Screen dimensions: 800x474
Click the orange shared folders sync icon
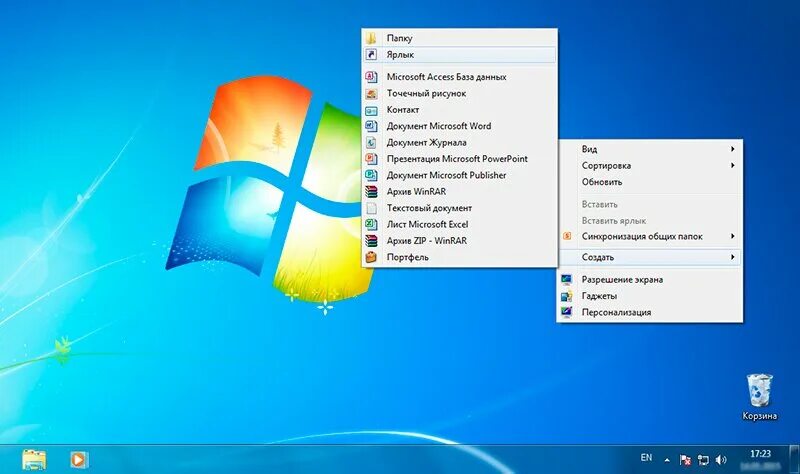tap(566, 236)
